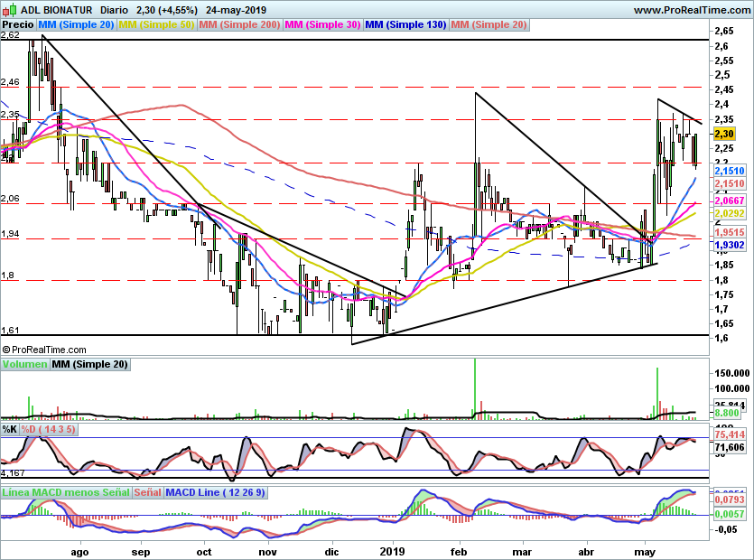
Task: Click the 71,606 stochastic value tag
Action: (x=729, y=447)
